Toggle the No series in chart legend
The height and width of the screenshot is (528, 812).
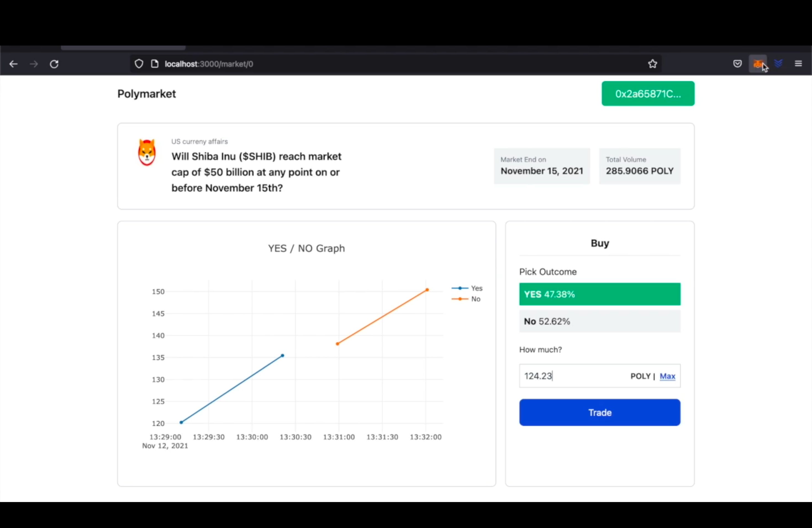[466, 299]
